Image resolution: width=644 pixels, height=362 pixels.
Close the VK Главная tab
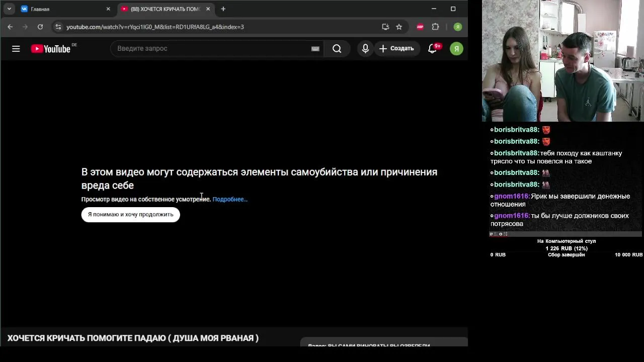(x=108, y=9)
